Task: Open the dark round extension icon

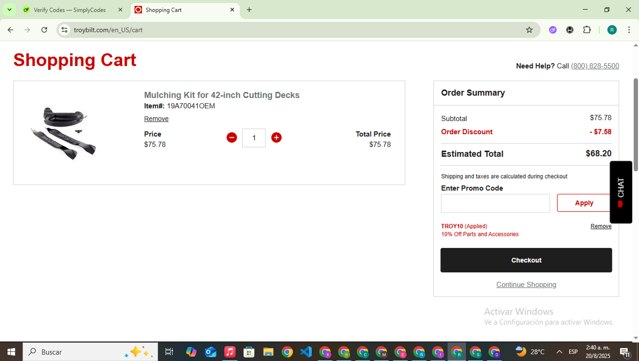Action: click(570, 30)
